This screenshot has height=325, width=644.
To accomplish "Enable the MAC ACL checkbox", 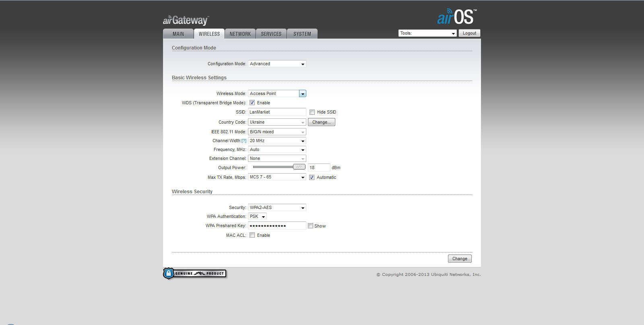I will pyautogui.click(x=252, y=235).
